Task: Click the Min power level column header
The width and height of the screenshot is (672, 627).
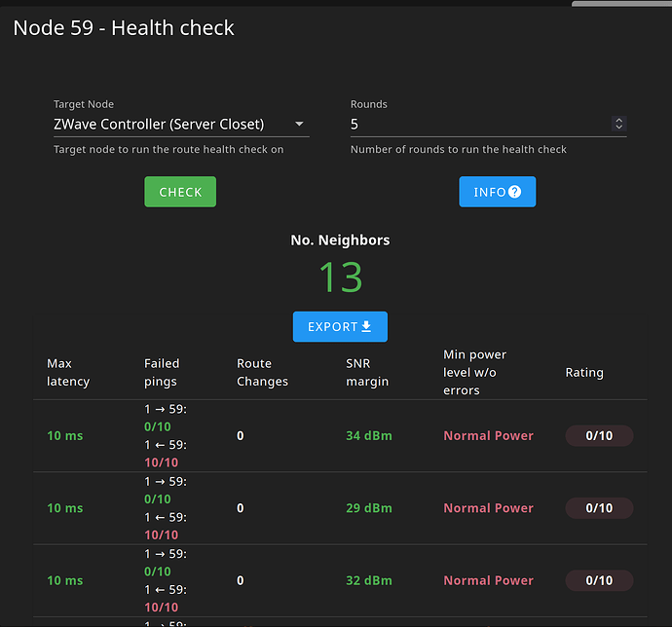Action: [474, 372]
